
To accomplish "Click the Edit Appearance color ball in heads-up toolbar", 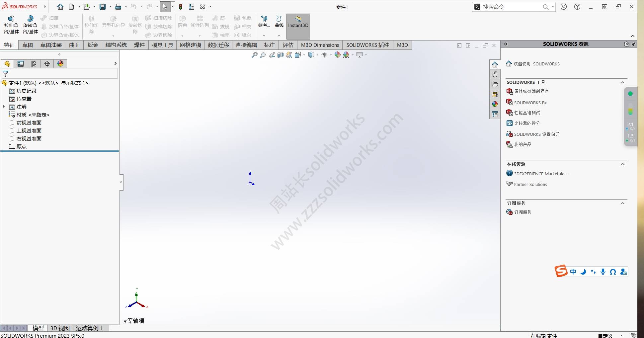I will tap(337, 55).
